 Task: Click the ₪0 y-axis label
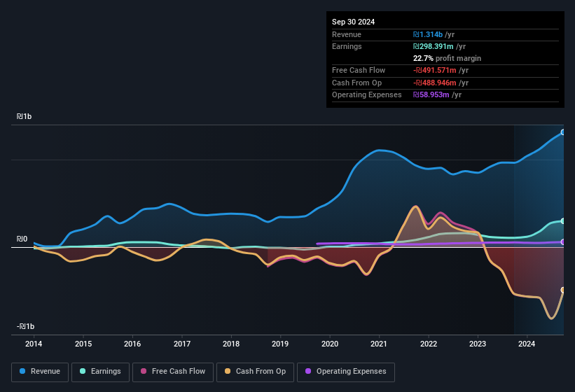click(22, 239)
